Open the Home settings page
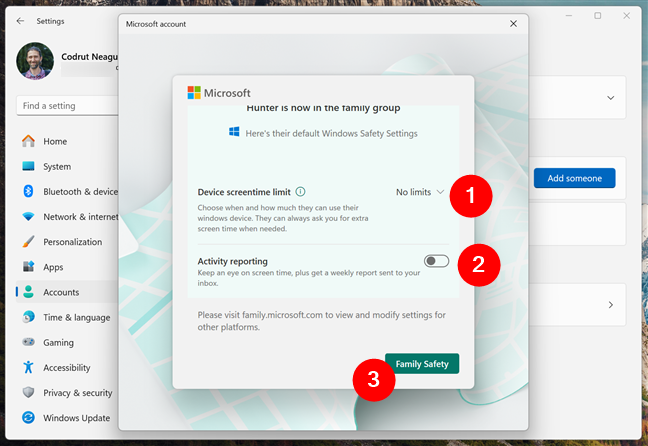Viewport: 648px width, 446px height. pyautogui.click(x=67, y=141)
